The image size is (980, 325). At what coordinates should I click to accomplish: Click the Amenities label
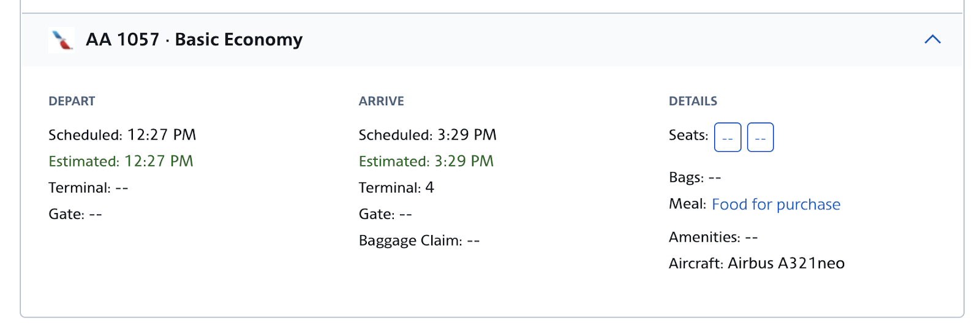(x=704, y=237)
